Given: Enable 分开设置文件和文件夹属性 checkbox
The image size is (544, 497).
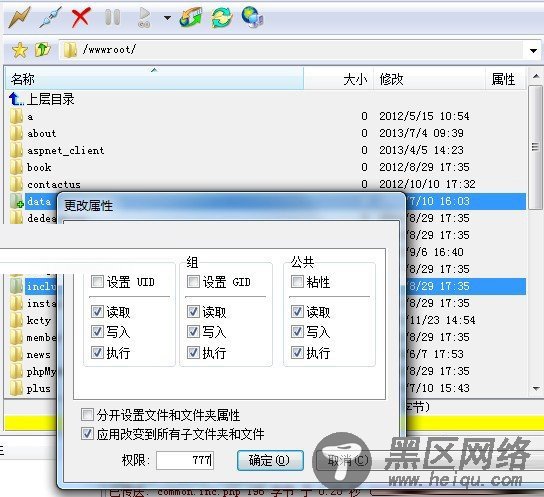Looking at the screenshot, I should [87, 414].
